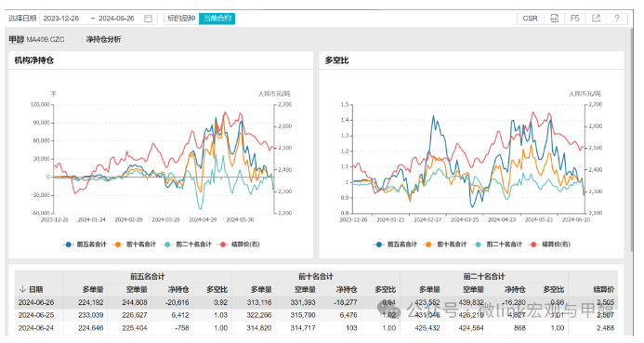Click the 多空比 chart title

(336, 60)
